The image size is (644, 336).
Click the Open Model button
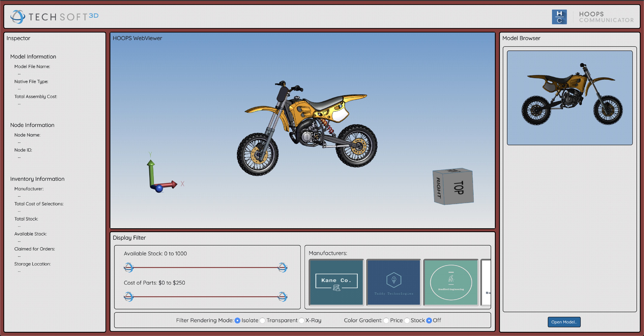(x=564, y=322)
